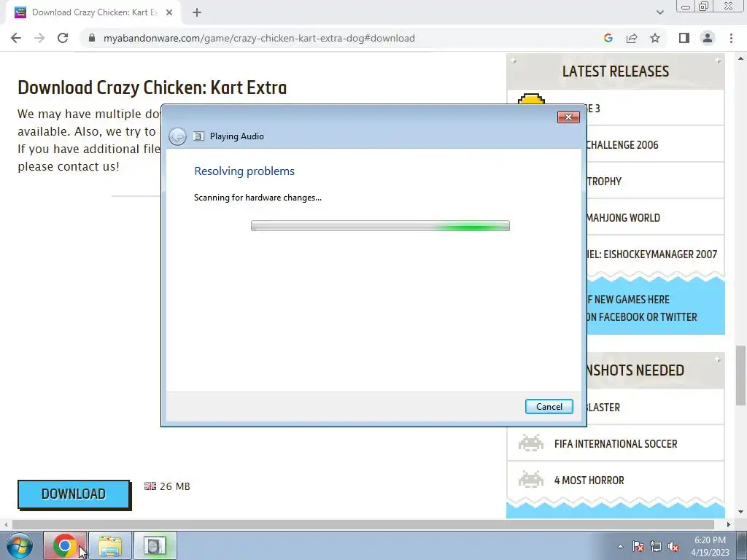Click the 26 MB file size text

(x=175, y=486)
